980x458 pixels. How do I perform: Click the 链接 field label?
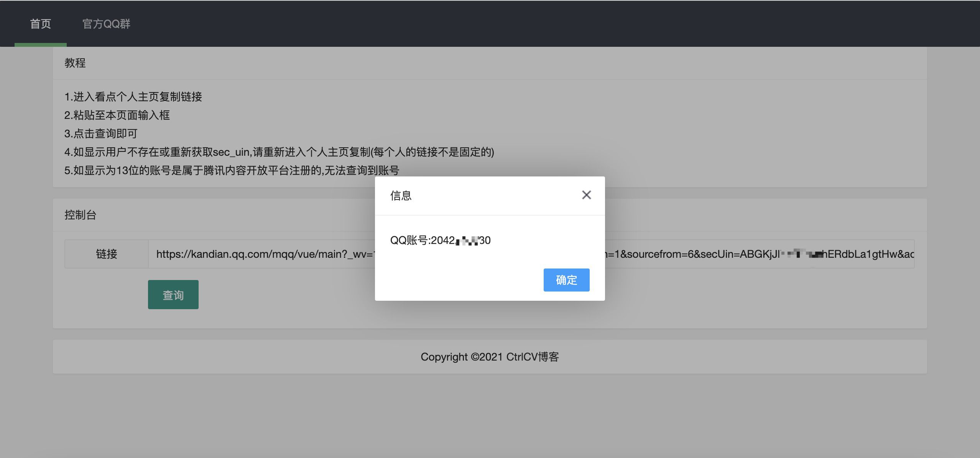[106, 254]
